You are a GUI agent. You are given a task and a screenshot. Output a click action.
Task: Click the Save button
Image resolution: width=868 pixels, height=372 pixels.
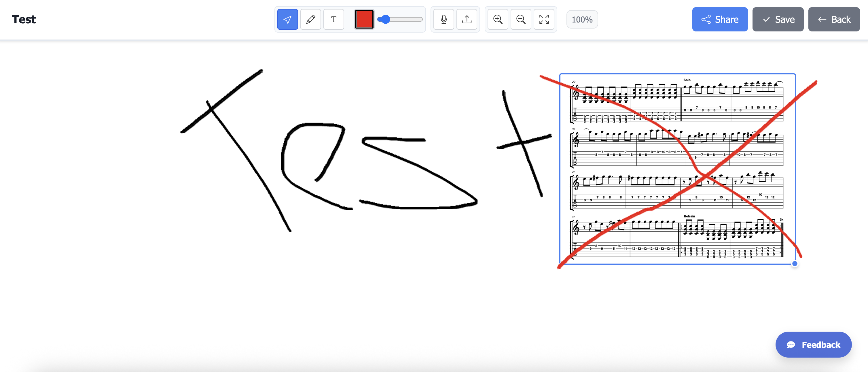coord(778,20)
